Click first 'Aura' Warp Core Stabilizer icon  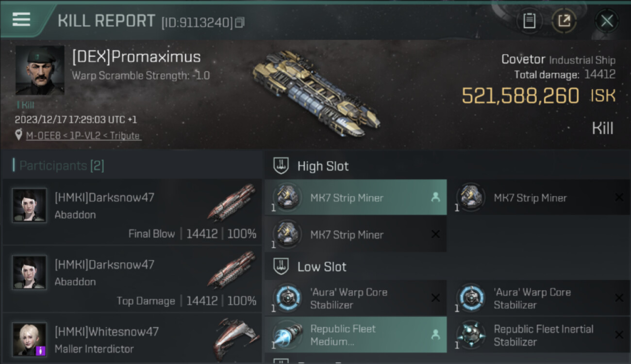click(287, 298)
